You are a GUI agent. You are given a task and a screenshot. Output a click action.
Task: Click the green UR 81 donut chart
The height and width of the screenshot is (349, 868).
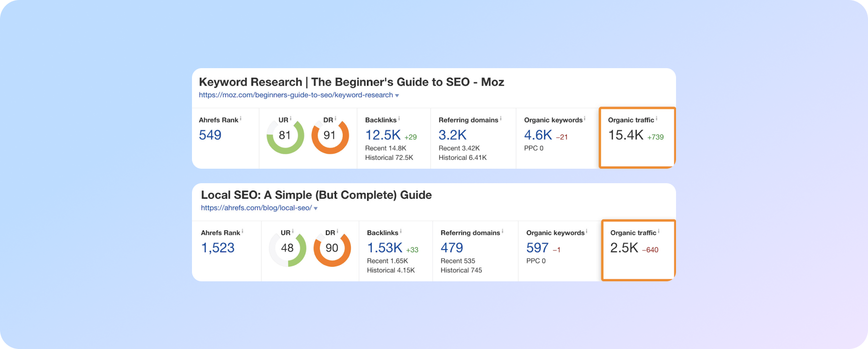click(x=285, y=136)
